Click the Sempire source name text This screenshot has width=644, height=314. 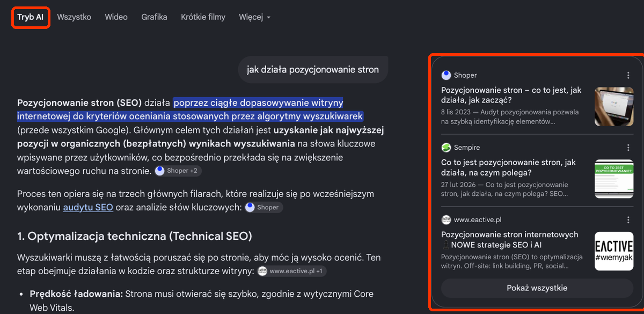point(467,147)
